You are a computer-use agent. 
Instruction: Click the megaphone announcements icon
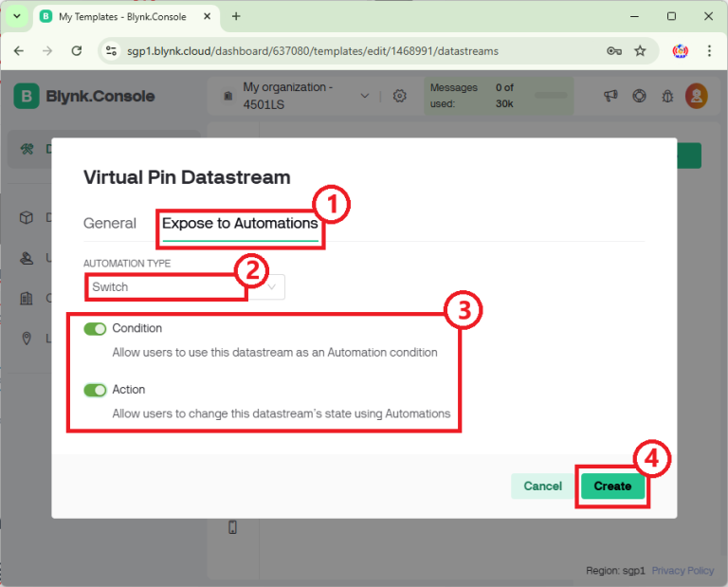pos(611,96)
